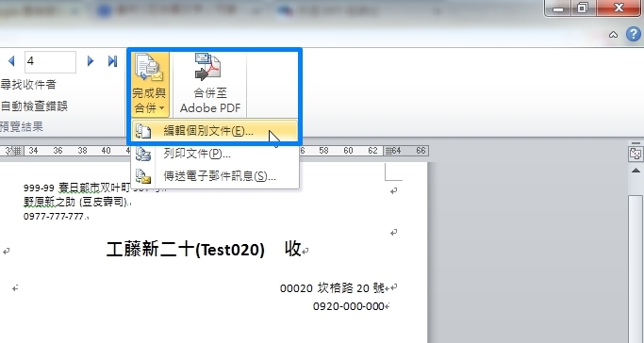644x343 pixels.
Task: Click the recipient name 工藤新二十(Test020) text
Action: (x=185, y=249)
